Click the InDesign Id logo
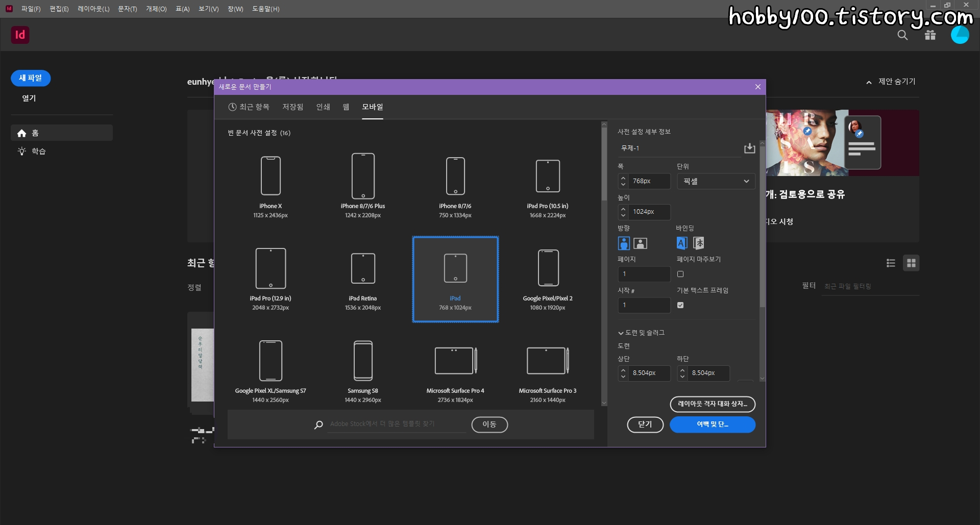This screenshot has height=525, width=980. pos(20,35)
